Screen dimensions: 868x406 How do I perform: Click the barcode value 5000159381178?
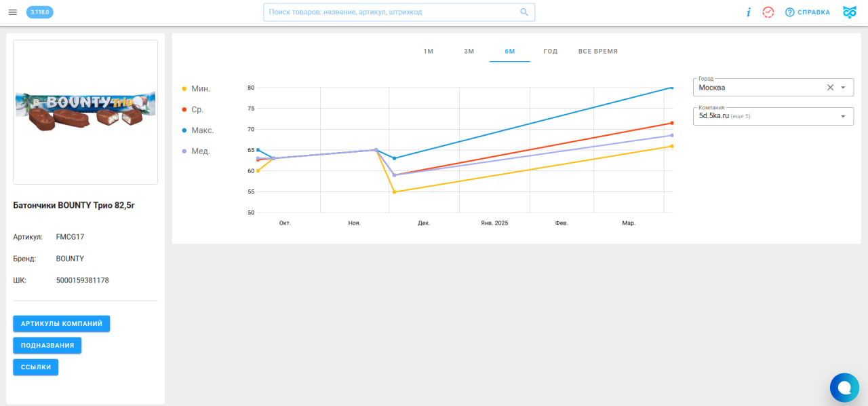[83, 280]
